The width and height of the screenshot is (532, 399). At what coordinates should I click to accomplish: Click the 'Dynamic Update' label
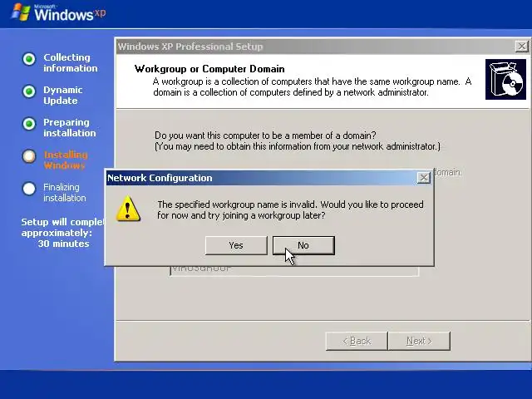(x=63, y=96)
